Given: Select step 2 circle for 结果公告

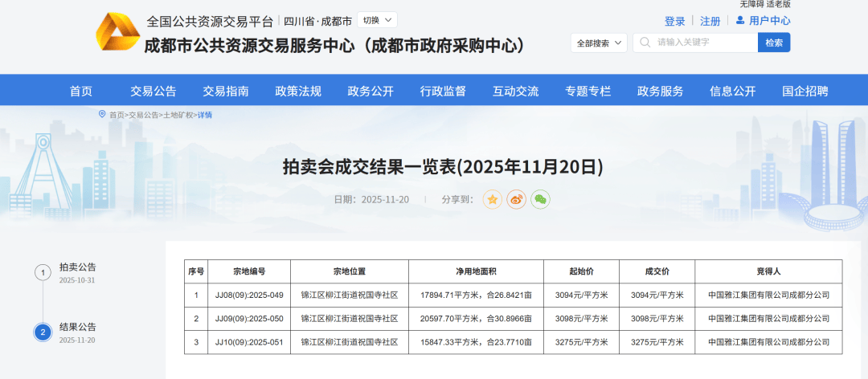Looking at the screenshot, I should pos(42,332).
